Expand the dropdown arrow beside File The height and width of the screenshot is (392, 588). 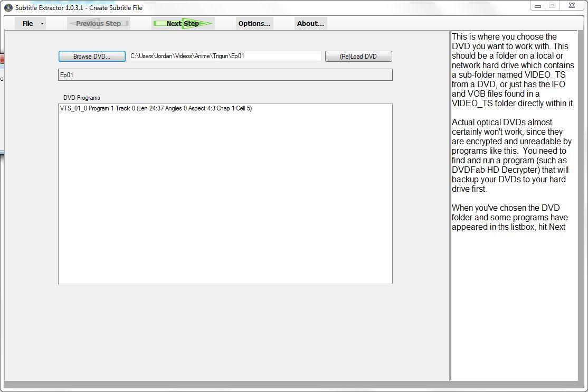tap(42, 23)
